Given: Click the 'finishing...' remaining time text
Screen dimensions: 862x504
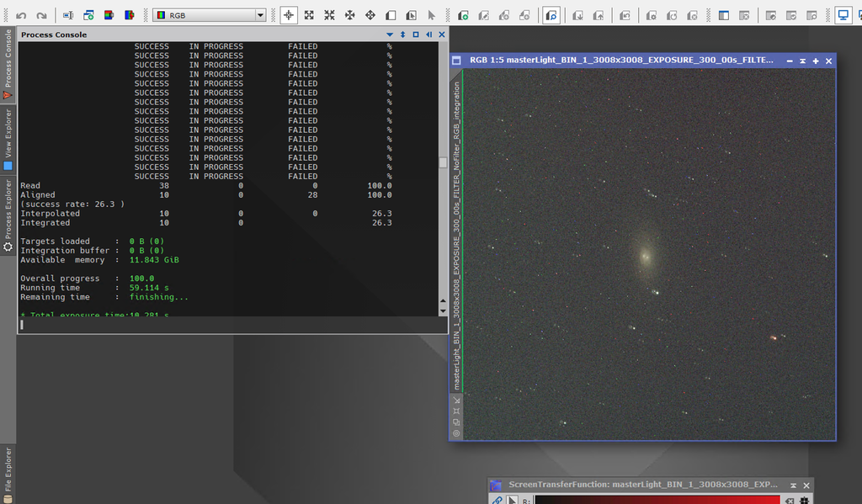Looking at the screenshot, I should (159, 297).
